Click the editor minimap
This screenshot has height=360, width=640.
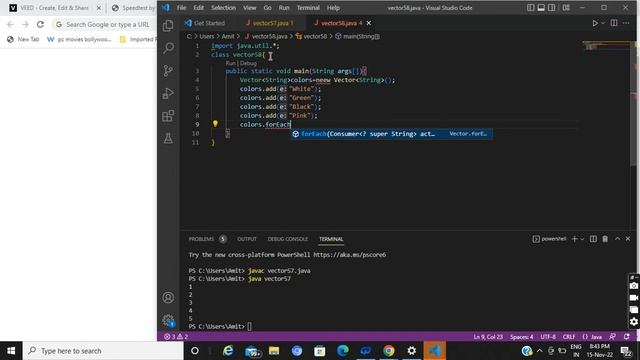(606, 46)
